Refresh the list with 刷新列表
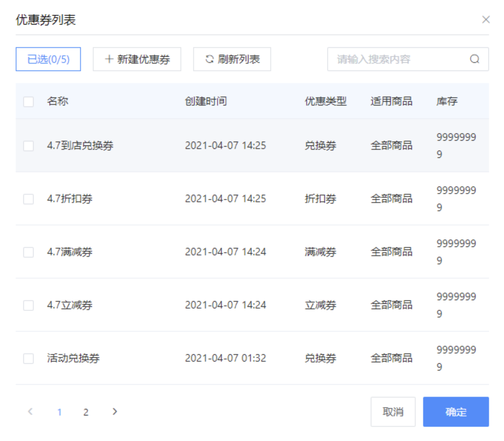 [x=232, y=59]
